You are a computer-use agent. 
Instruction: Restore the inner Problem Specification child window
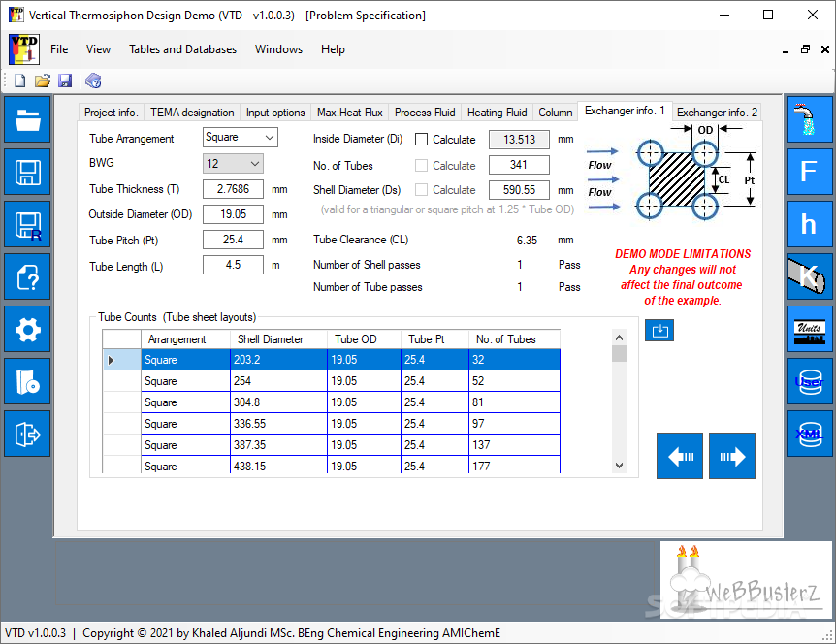(x=805, y=49)
